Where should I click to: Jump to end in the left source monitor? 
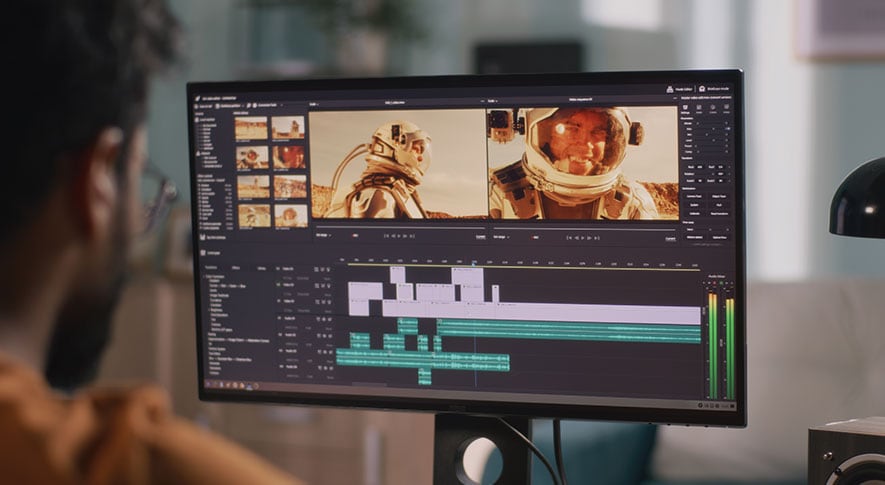coord(410,236)
